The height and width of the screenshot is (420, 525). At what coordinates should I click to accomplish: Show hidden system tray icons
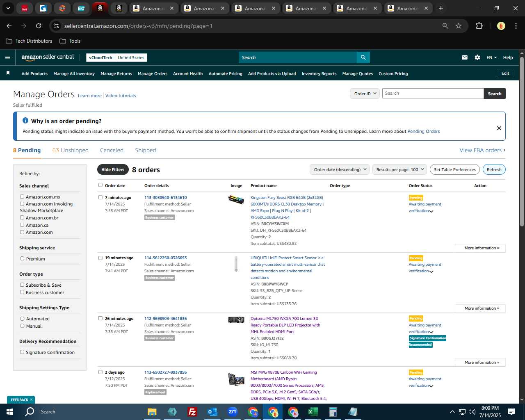(452, 412)
